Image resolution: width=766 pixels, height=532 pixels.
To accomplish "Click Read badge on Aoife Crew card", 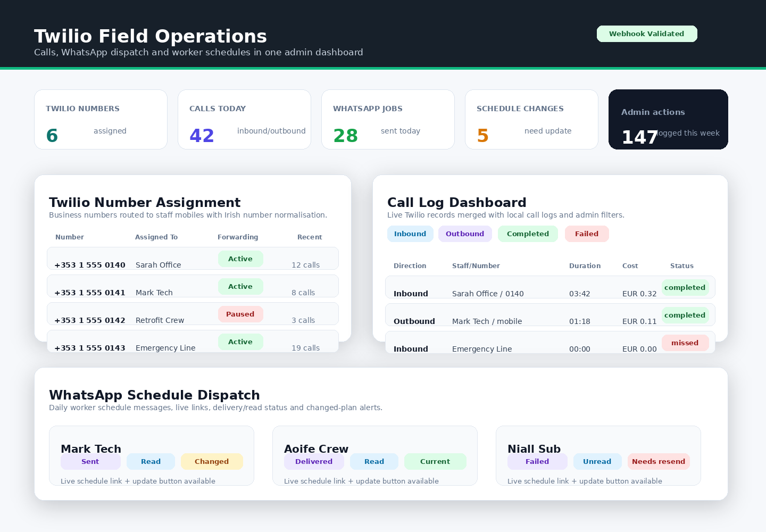I will coord(374,461).
